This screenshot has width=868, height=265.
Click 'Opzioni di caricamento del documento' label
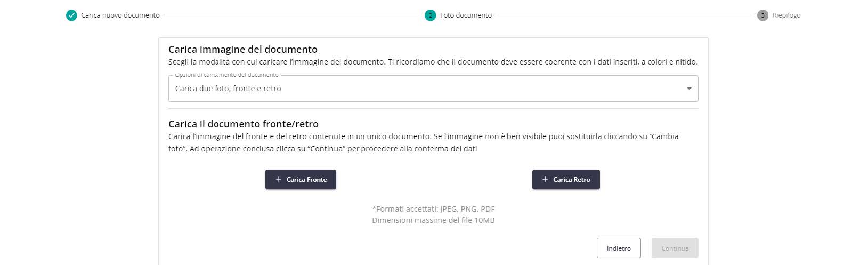coord(226,75)
